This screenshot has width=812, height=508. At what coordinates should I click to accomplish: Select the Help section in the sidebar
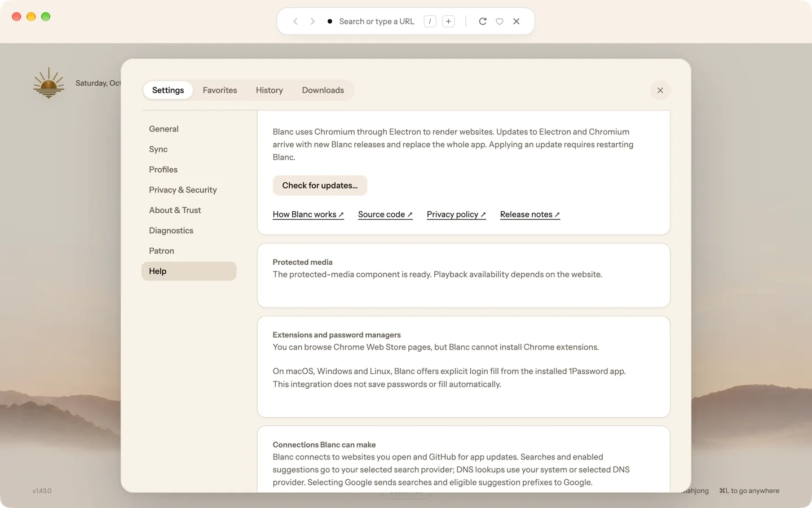(x=189, y=271)
